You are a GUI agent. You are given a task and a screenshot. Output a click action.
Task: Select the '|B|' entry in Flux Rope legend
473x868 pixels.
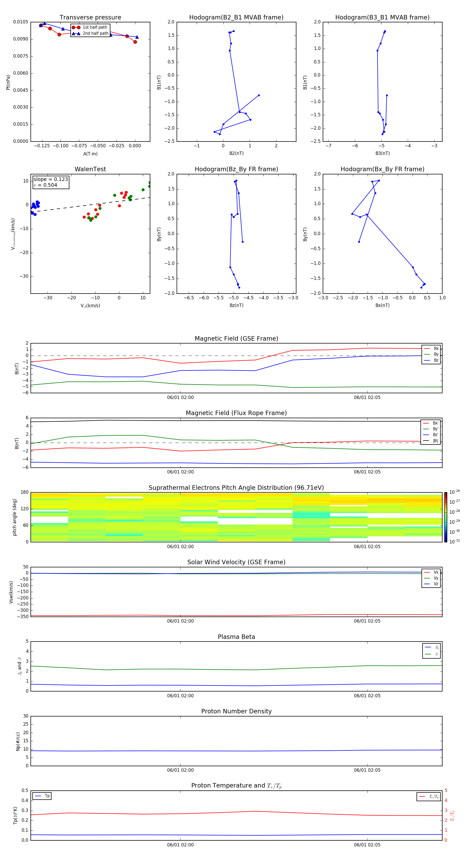(x=431, y=441)
